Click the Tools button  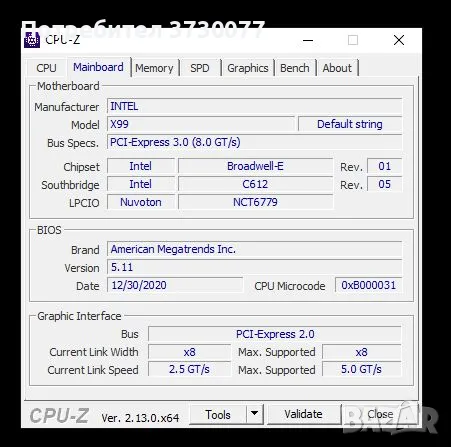tap(218, 415)
